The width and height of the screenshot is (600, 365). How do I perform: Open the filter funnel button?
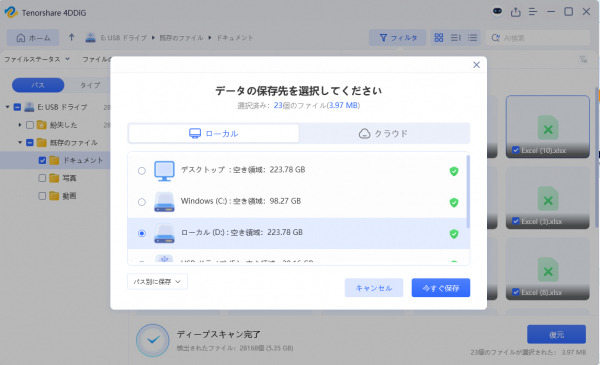pyautogui.click(x=398, y=37)
